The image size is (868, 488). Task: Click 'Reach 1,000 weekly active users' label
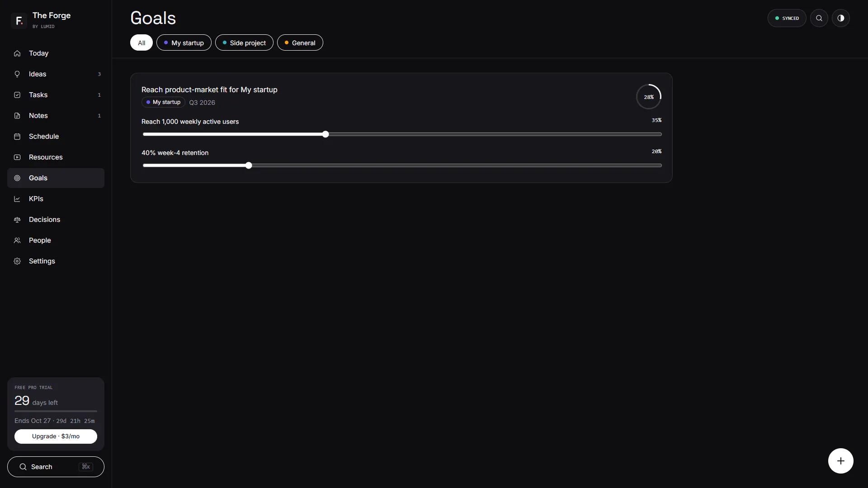click(x=190, y=122)
